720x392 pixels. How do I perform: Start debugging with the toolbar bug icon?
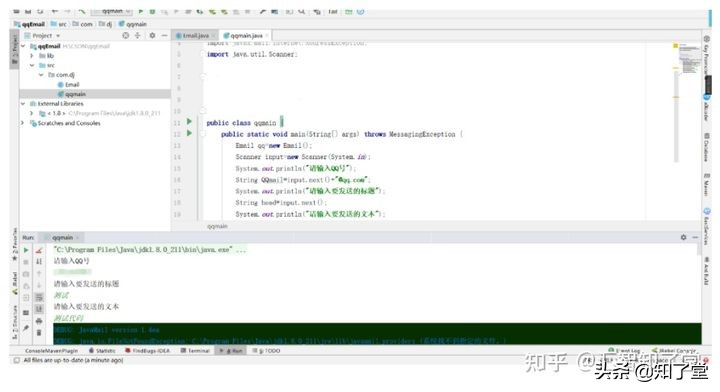152,11
